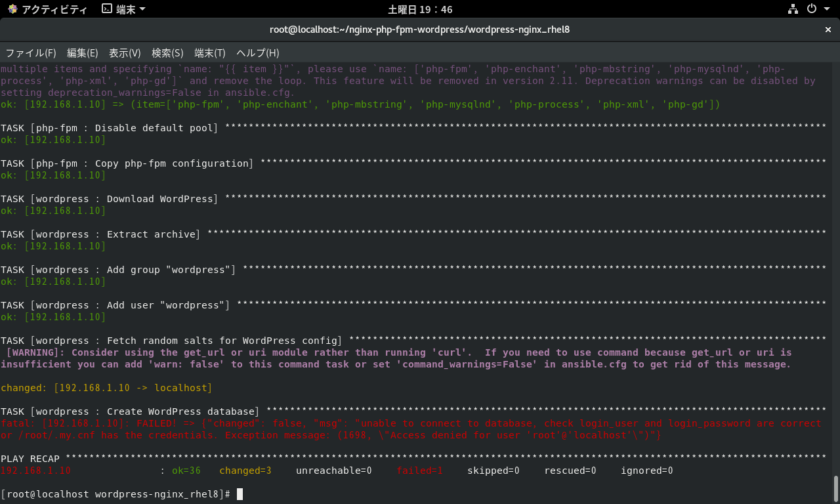This screenshot has height=504, width=840.
Task: Click 'TASK [wordpress : Add group "wordpress"]' line
Action: 413,270
